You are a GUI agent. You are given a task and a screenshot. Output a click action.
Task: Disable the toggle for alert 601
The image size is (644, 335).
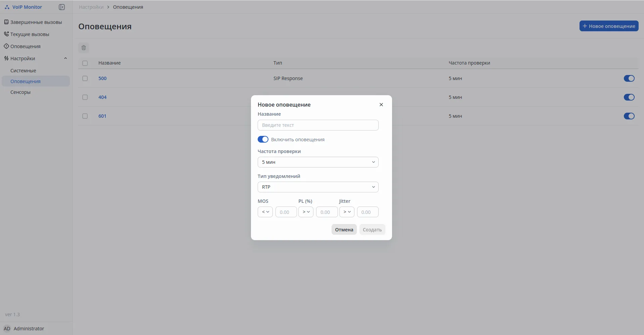coord(629,116)
